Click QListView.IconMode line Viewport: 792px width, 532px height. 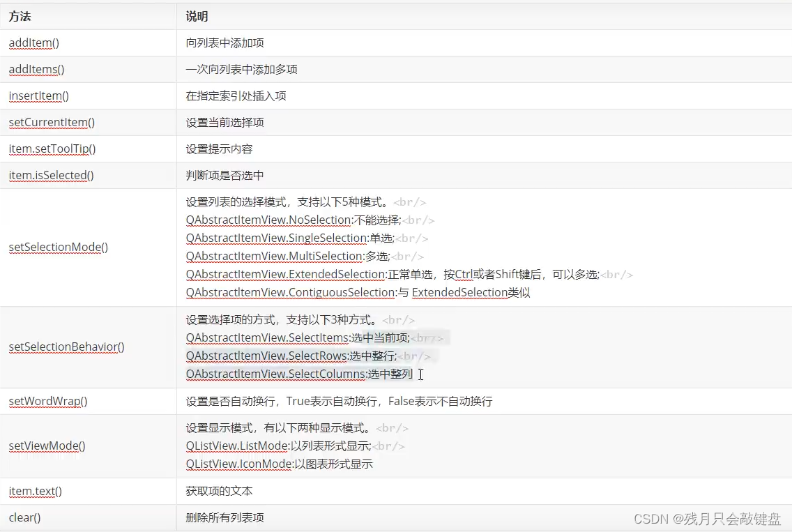click(x=280, y=464)
